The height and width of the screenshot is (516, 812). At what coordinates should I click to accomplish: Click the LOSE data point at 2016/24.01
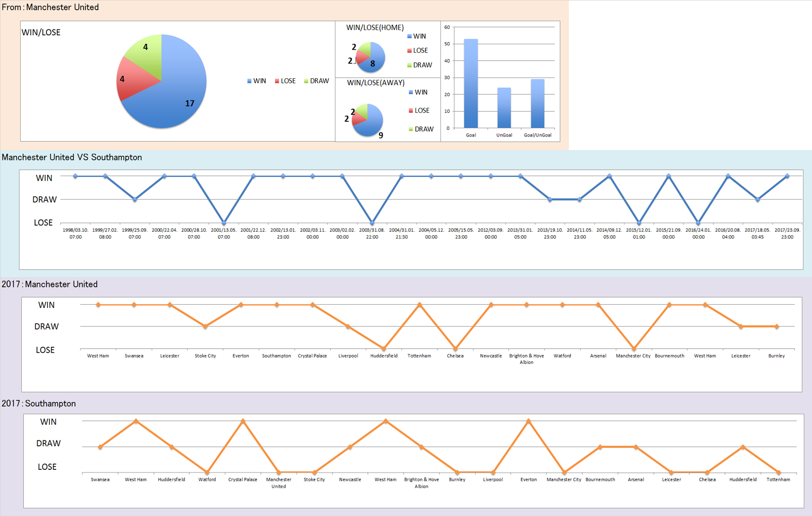click(x=698, y=223)
